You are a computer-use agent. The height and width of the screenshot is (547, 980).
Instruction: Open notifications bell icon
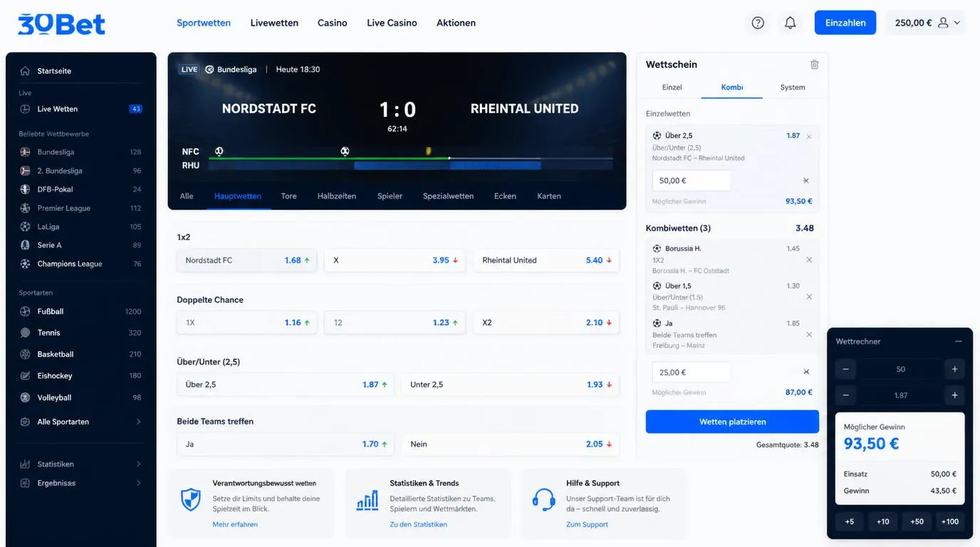(x=790, y=23)
